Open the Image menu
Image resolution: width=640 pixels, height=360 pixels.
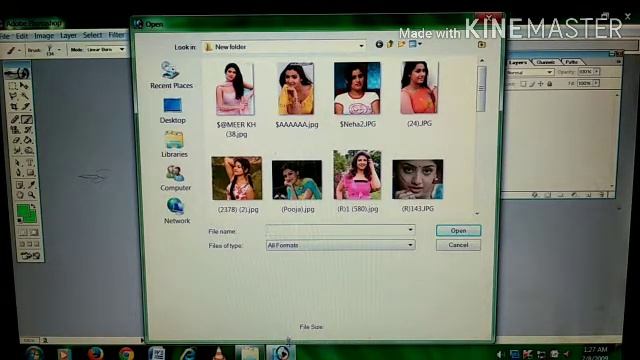[x=44, y=36]
